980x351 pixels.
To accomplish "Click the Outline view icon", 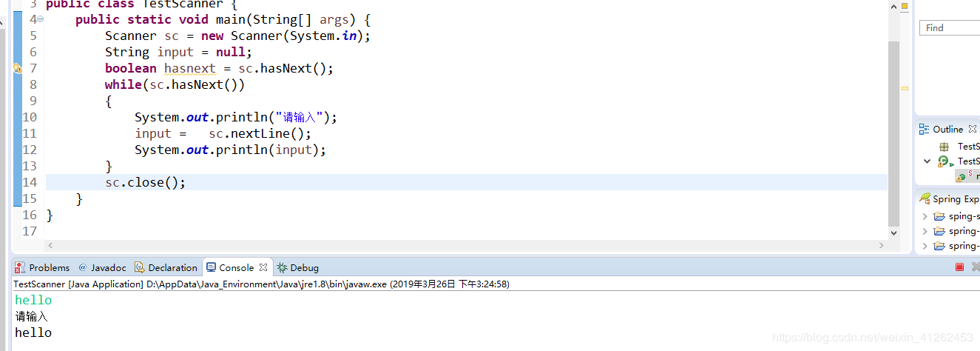I will (925, 129).
